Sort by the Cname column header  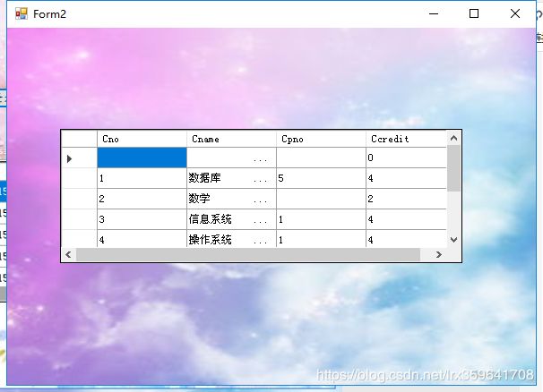pyautogui.click(x=231, y=139)
